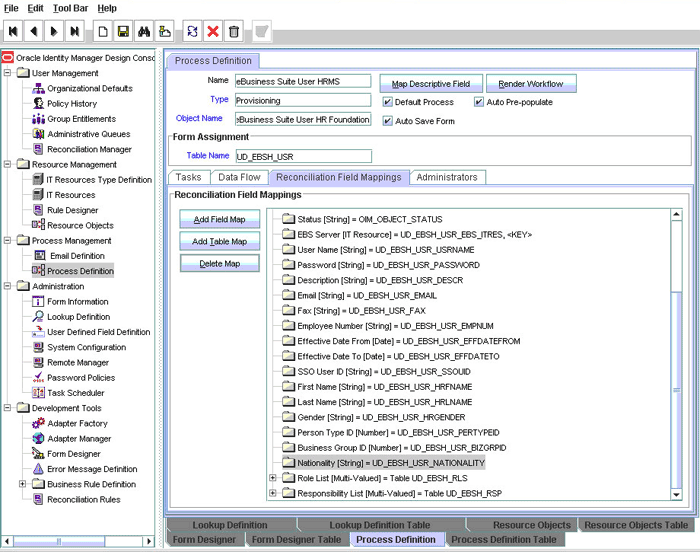Open Error Message Definition warning icon
Screen dimensions: 700x552
(38, 469)
